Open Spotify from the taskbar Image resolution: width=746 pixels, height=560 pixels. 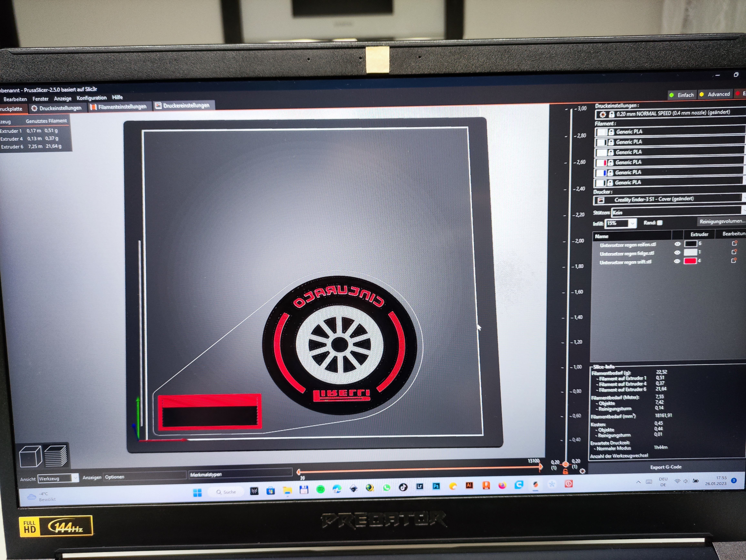[320, 489]
